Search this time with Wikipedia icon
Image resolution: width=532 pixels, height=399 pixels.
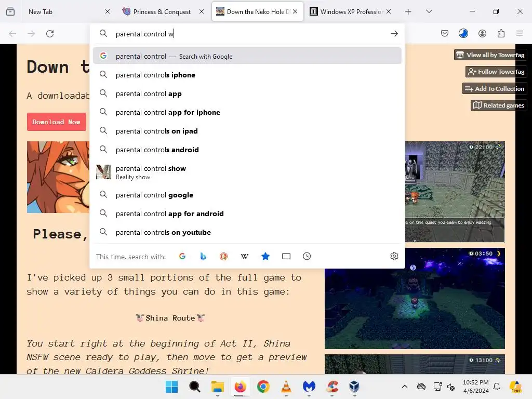click(245, 256)
